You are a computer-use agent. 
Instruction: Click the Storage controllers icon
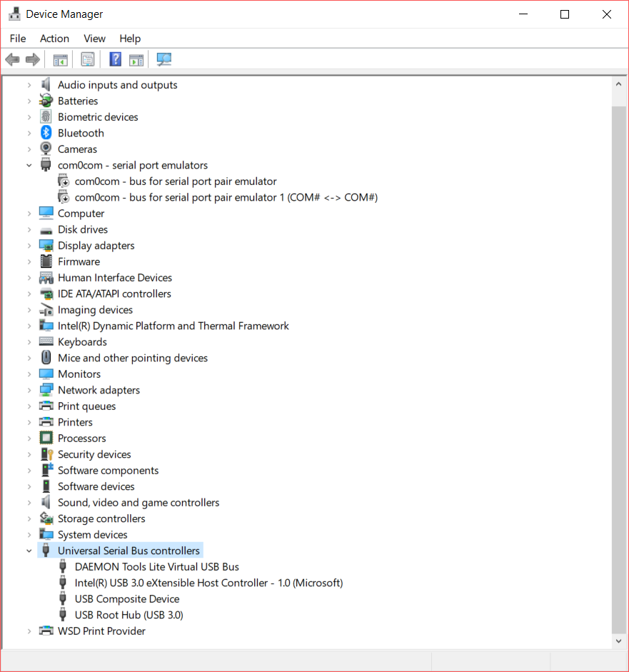tap(46, 518)
